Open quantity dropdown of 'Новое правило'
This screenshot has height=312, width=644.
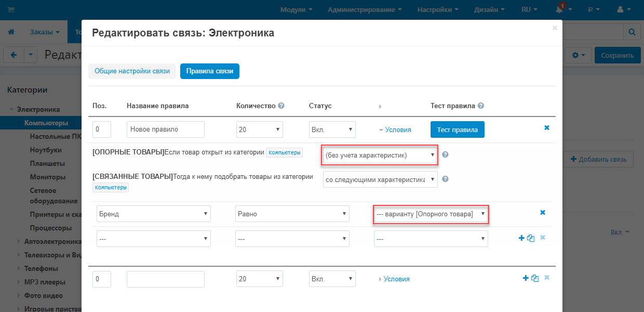[260, 129]
